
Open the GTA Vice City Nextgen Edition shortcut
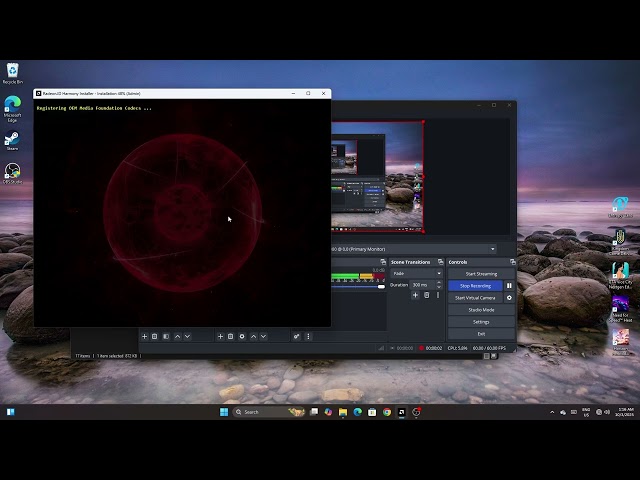[620, 276]
